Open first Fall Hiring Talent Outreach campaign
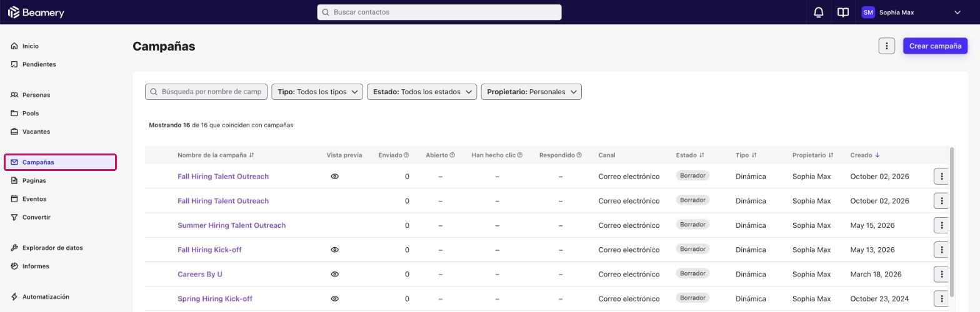 coord(223,177)
